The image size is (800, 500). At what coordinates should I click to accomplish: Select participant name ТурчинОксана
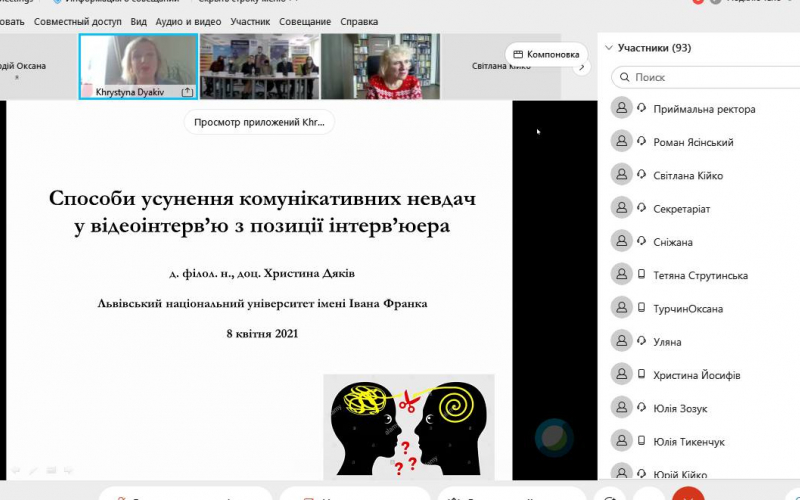tap(688, 309)
